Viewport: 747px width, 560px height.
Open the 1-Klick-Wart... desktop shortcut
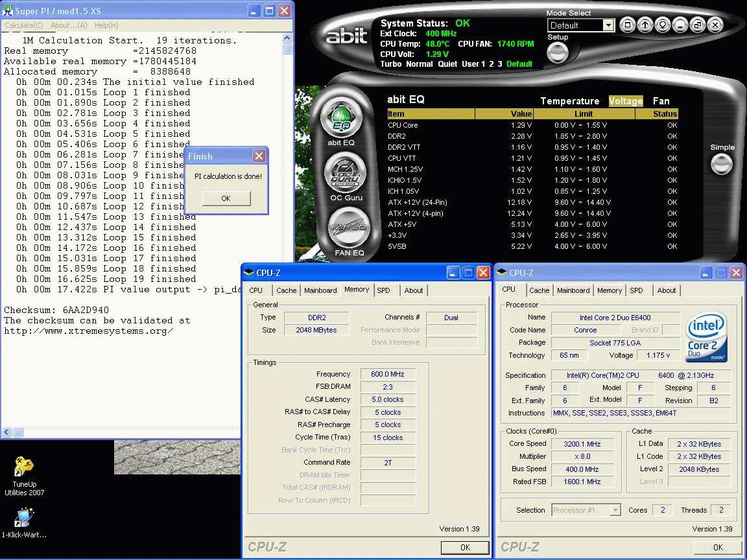(x=24, y=523)
